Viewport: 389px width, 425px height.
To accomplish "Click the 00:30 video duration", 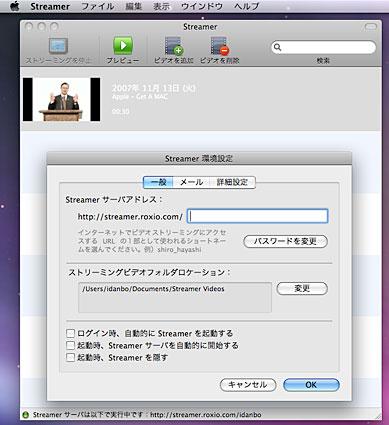I will point(121,112).
